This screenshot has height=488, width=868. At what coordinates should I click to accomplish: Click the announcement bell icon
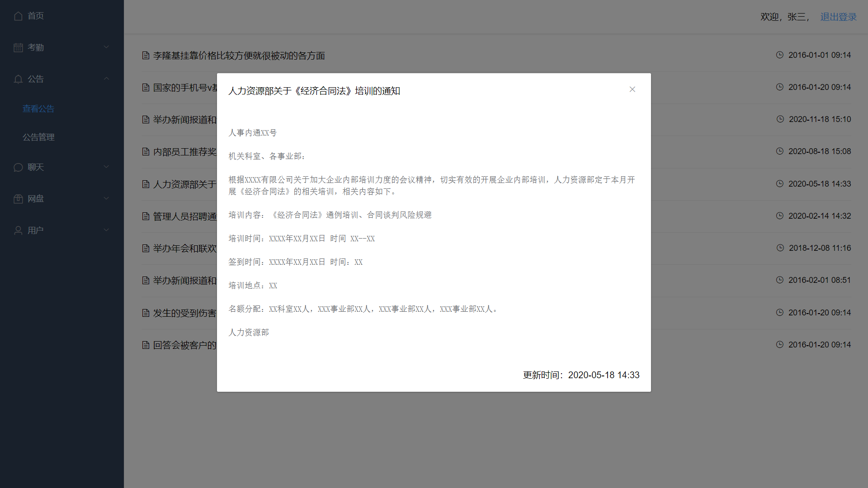coord(18,79)
